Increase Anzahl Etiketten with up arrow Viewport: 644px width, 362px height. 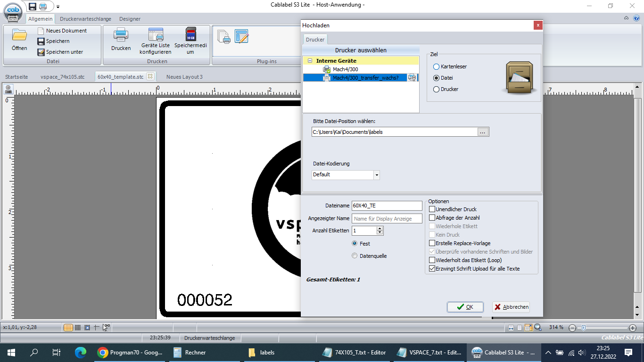pos(380,229)
